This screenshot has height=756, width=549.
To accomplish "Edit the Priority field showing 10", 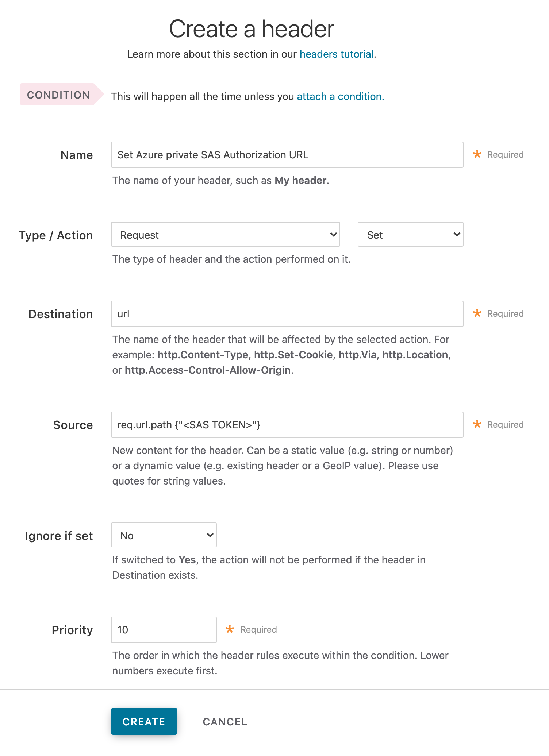I will pos(163,630).
